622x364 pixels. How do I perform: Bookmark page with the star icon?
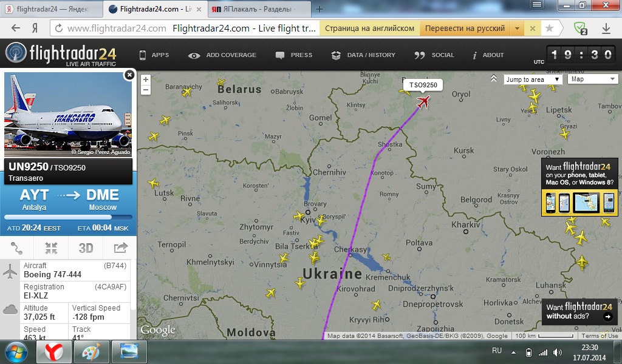549,28
